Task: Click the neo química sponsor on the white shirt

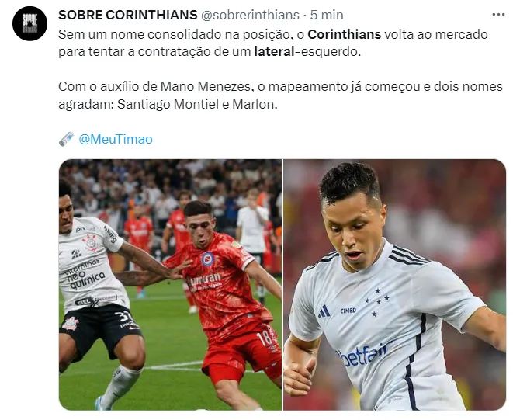Action: (85, 278)
